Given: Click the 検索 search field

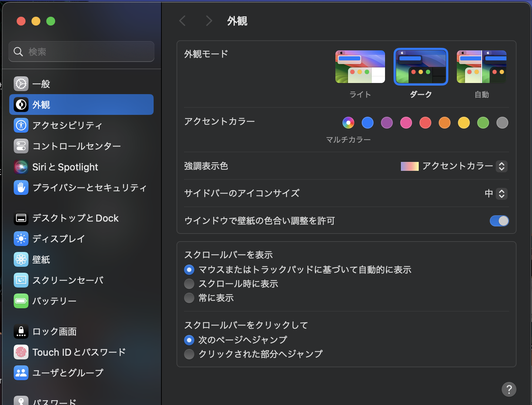Looking at the screenshot, I should point(81,52).
